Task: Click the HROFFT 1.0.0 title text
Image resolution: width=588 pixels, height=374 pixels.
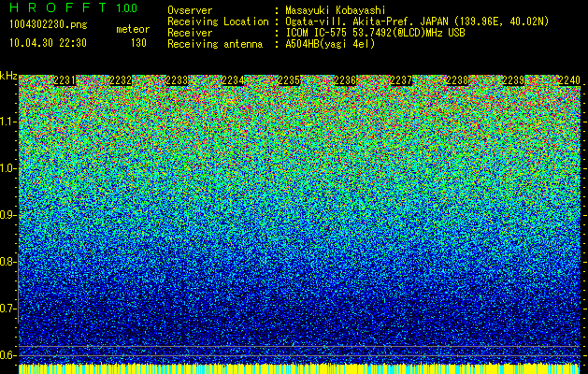Action: [x=74, y=7]
